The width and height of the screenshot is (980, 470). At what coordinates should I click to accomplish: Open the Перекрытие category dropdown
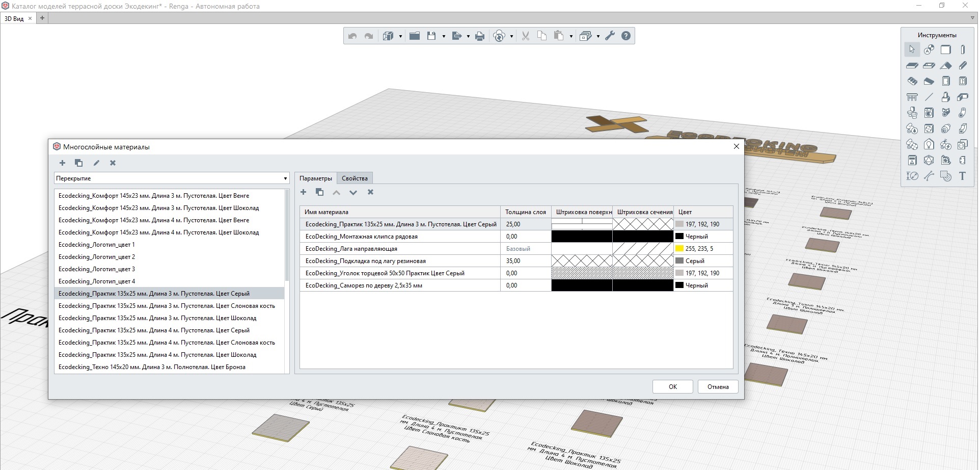(x=172, y=178)
